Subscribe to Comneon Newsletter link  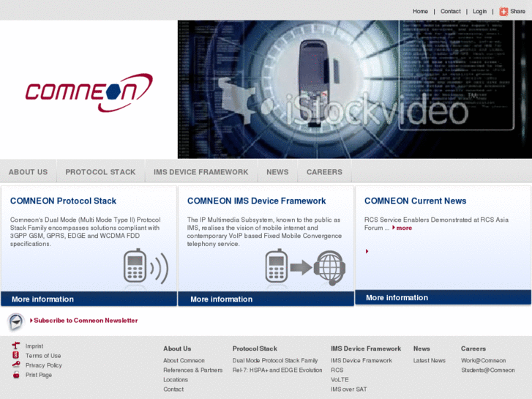[86, 320]
